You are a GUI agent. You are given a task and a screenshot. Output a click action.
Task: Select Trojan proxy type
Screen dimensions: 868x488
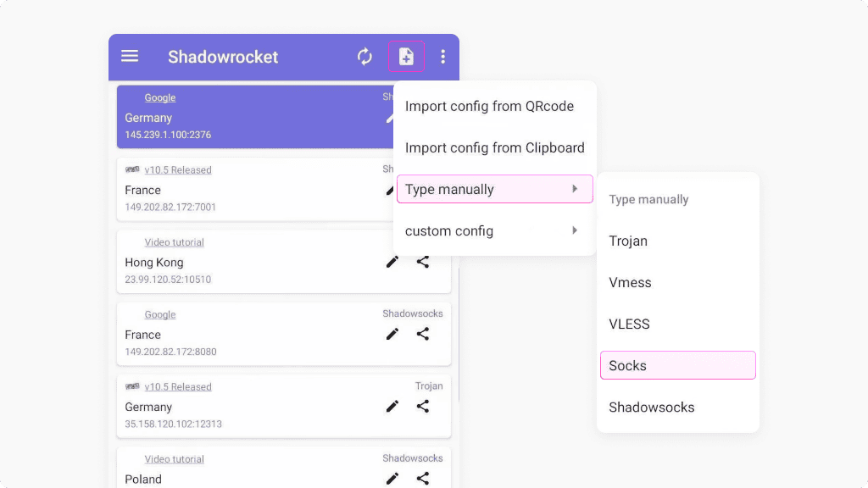628,241
